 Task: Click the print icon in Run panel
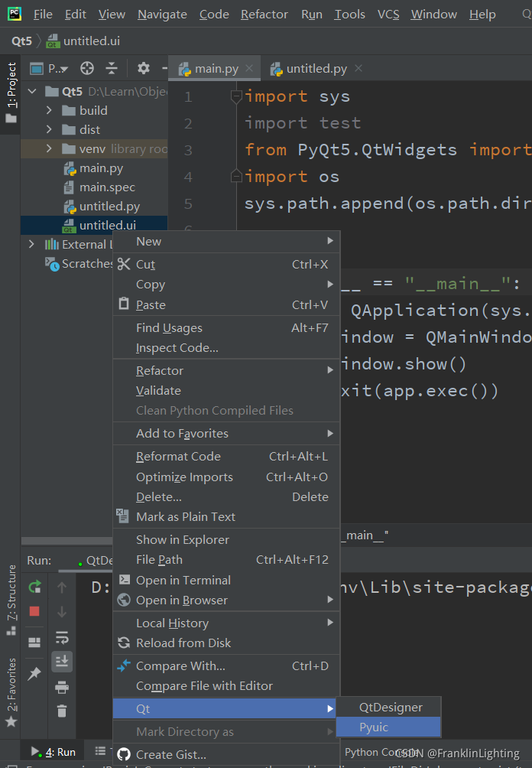click(62, 687)
